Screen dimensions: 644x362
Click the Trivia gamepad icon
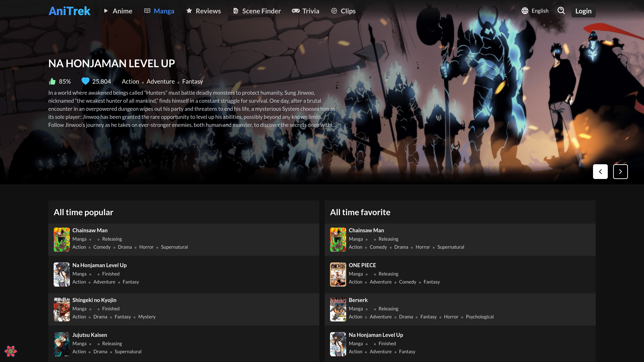click(296, 11)
